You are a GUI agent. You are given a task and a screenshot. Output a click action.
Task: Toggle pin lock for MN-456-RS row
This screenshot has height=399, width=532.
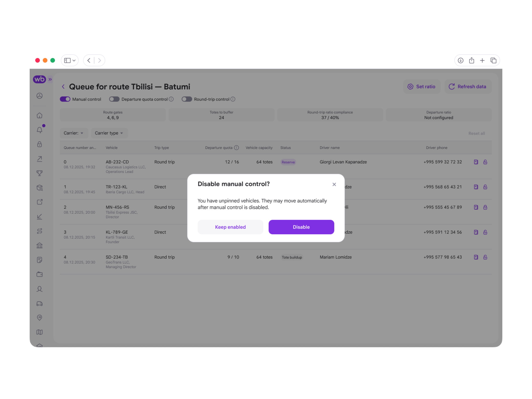(485, 207)
